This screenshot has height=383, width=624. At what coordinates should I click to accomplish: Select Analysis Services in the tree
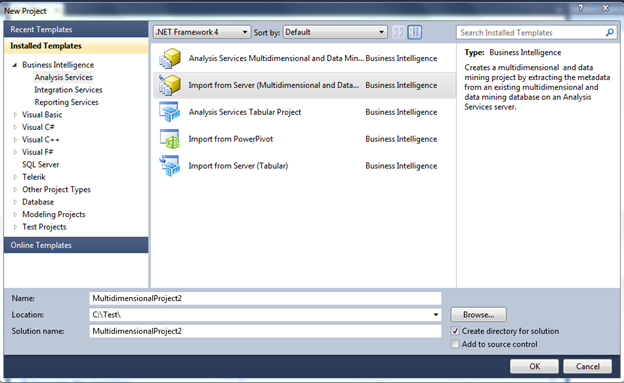coord(63,77)
